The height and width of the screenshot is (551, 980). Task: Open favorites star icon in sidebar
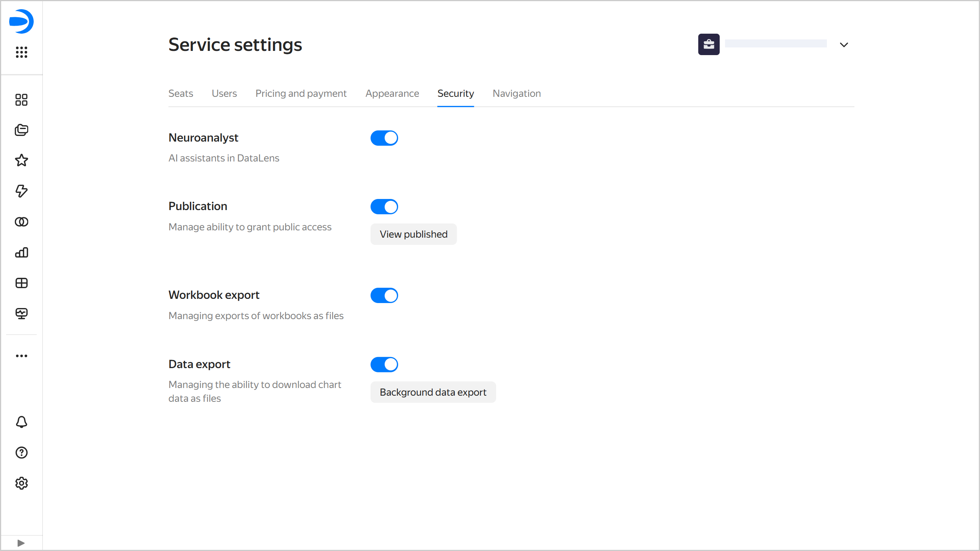coord(21,160)
